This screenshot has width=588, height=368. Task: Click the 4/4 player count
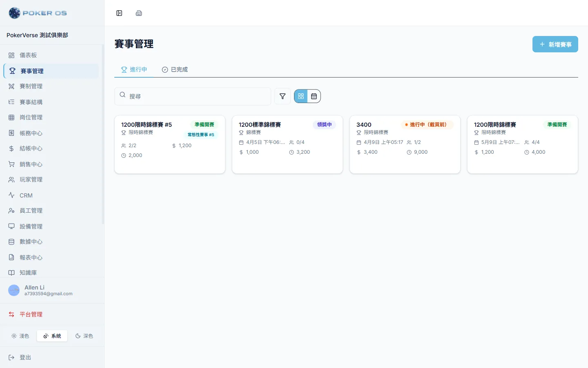click(536, 142)
